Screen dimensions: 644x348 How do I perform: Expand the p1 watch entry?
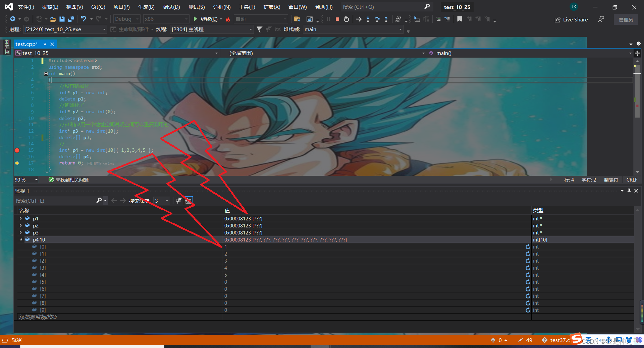click(21, 218)
